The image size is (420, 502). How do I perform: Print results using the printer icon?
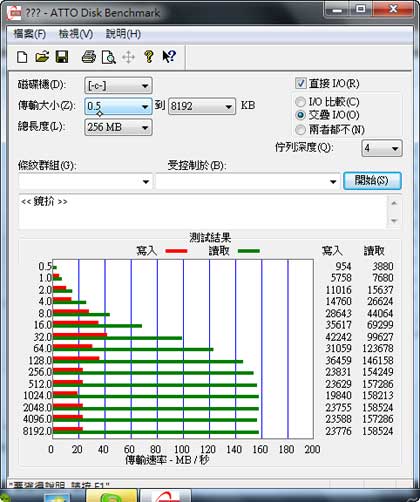(89, 57)
